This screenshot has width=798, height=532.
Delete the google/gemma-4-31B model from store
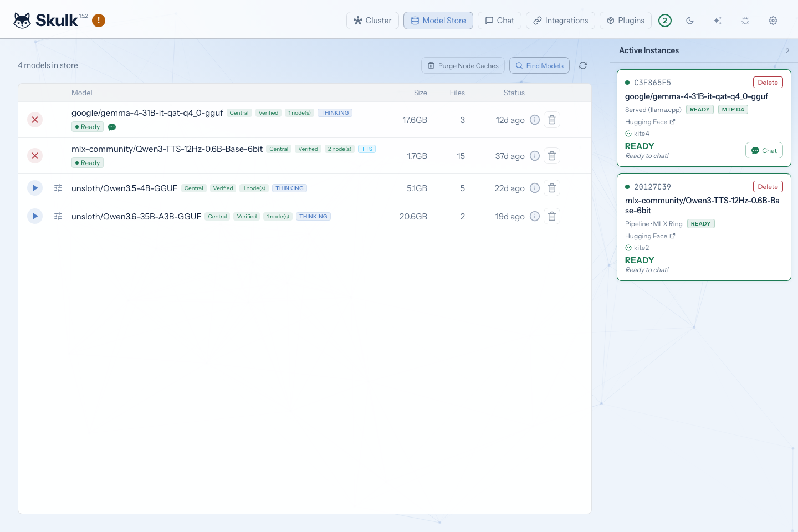click(x=552, y=120)
